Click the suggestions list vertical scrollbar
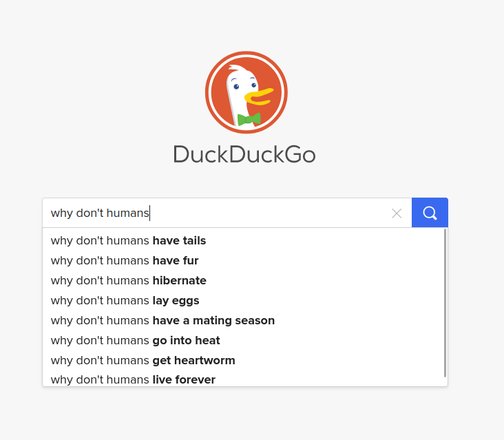This screenshot has height=440, width=504. click(x=445, y=303)
